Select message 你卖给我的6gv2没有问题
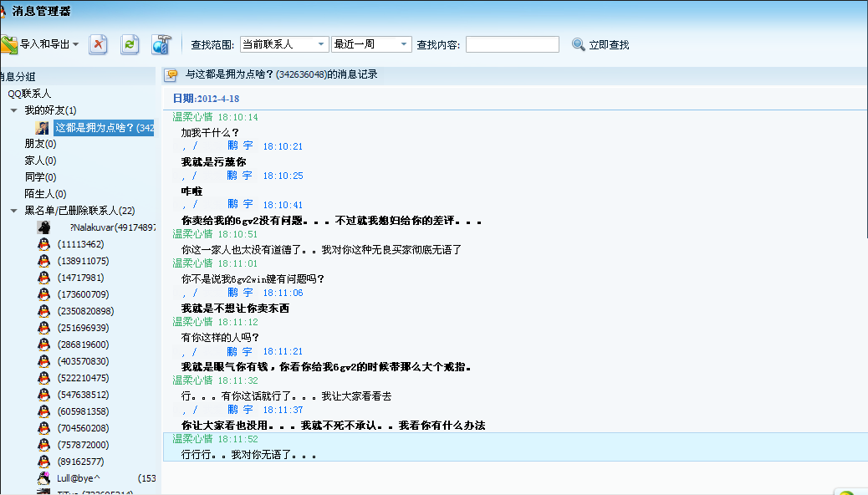 coord(332,221)
